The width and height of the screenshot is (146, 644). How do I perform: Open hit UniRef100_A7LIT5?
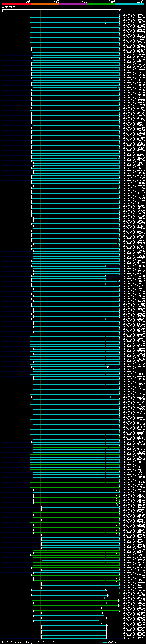click(134, 48)
